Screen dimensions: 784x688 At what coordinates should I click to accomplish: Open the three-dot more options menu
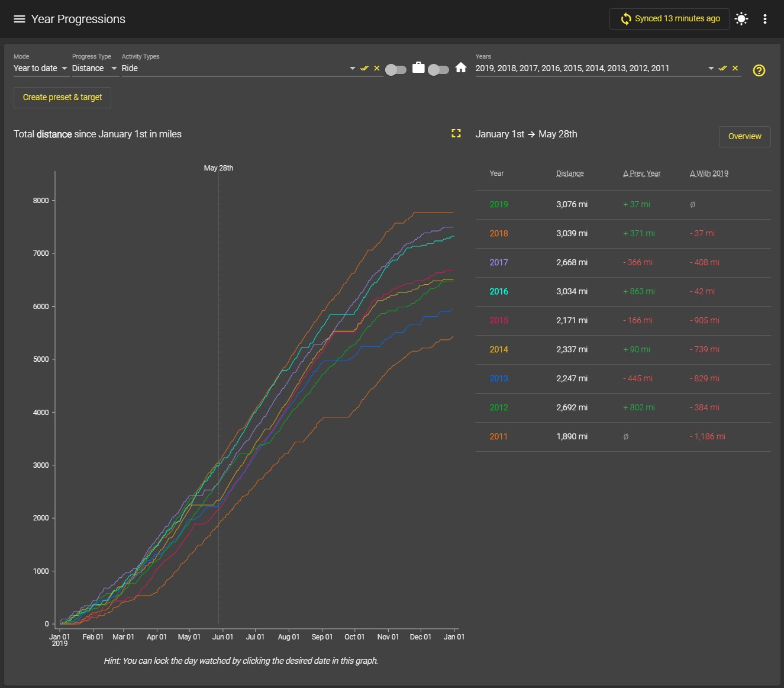click(765, 19)
